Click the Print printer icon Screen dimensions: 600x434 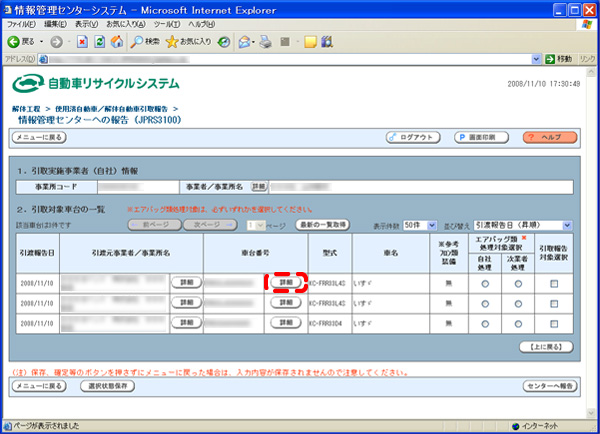tap(266, 42)
